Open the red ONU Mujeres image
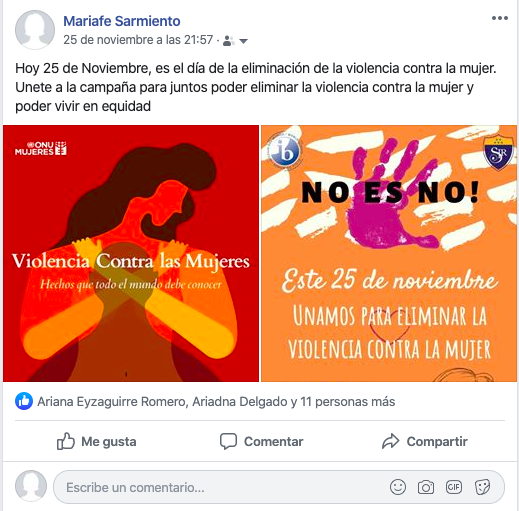 click(x=131, y=253)
